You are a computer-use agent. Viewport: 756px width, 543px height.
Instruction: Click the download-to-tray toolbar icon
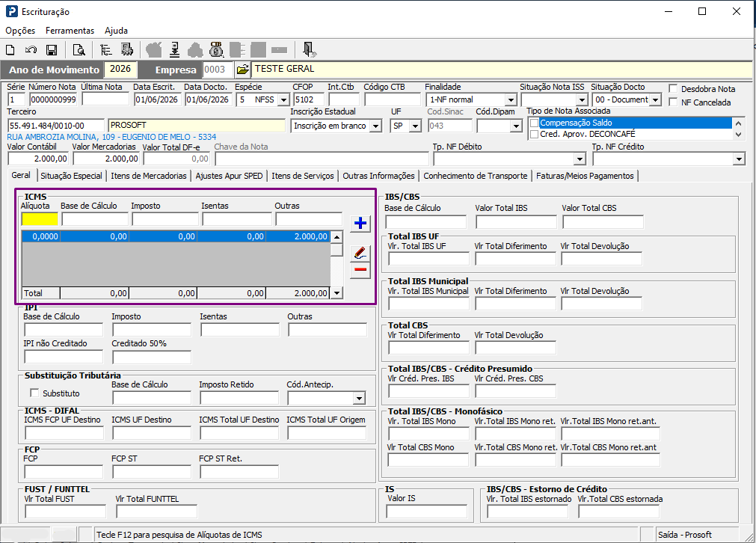click(175, 49)
